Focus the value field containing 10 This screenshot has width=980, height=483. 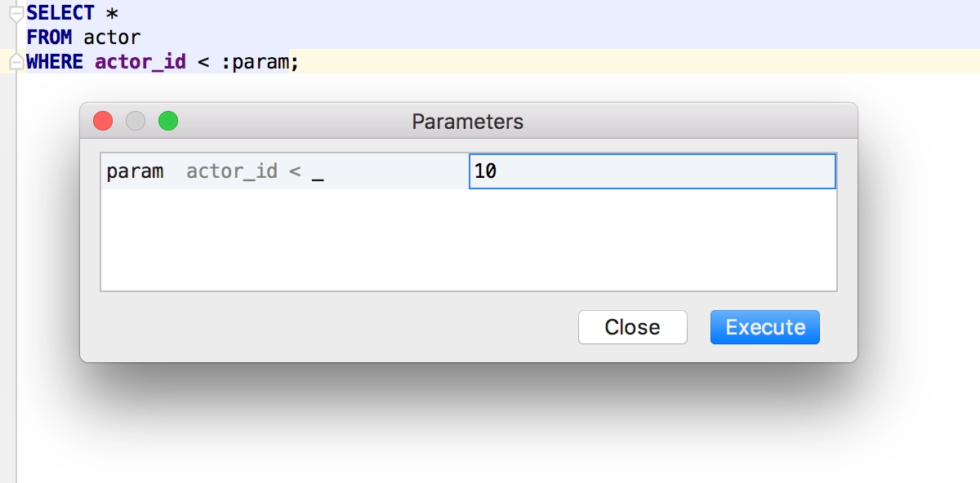[653, 171]
